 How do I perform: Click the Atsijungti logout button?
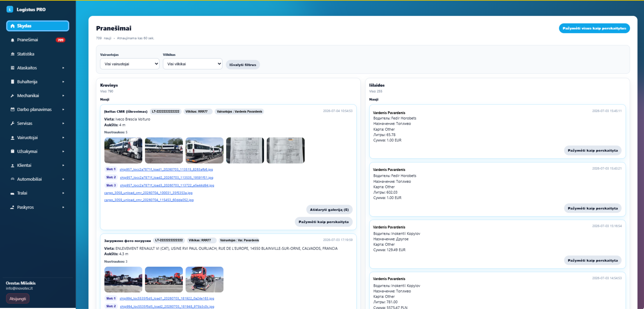(x=18, y=299)
